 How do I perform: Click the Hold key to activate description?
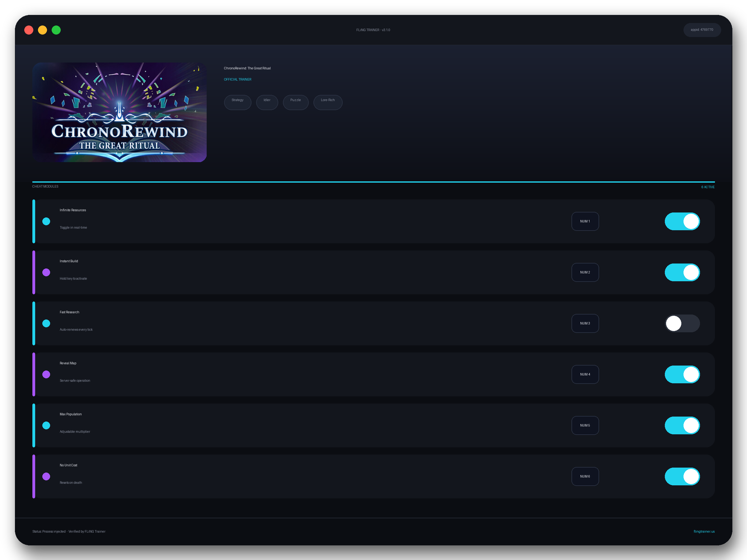pyautogui.click(x=73, y=278)
